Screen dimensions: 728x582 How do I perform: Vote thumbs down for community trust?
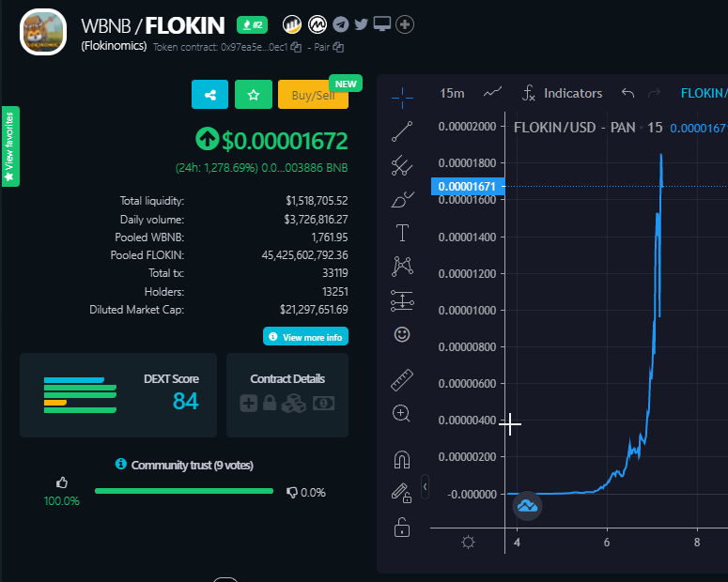(x=291, y=493)
